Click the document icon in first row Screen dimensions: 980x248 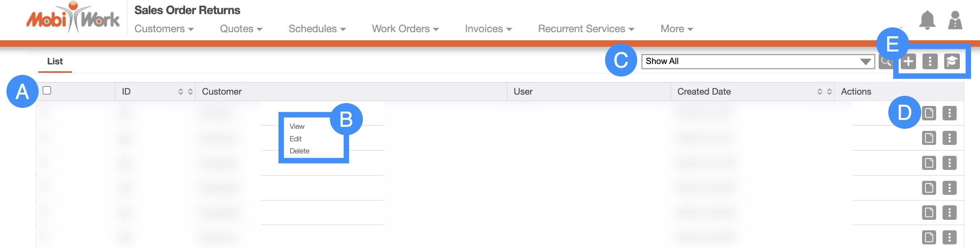click(x=929, y=113)
